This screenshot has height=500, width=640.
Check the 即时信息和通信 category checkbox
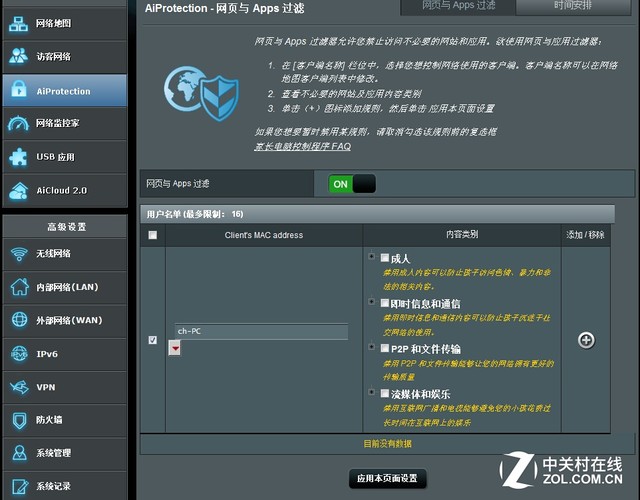pyautogui.click(x=384, y=303)
